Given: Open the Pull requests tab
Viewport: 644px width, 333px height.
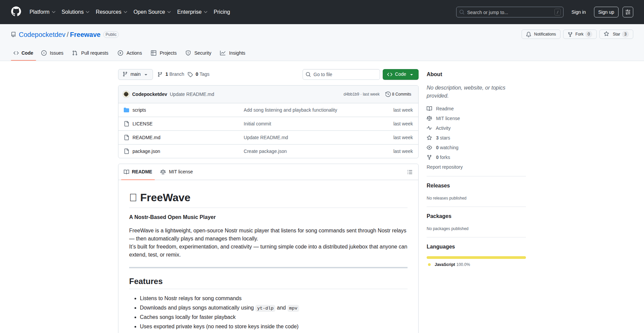Looking at the screenshot, I should 90,53.
